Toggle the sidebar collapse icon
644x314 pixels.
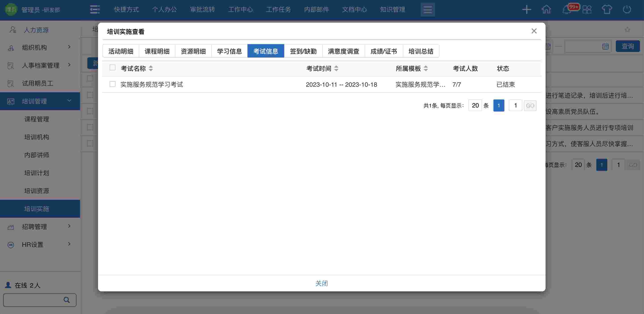coord(95,9)
